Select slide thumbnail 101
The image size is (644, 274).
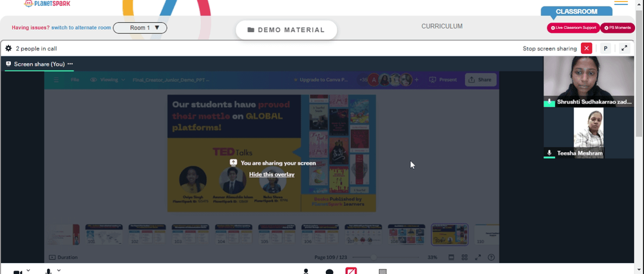point(104,233)
